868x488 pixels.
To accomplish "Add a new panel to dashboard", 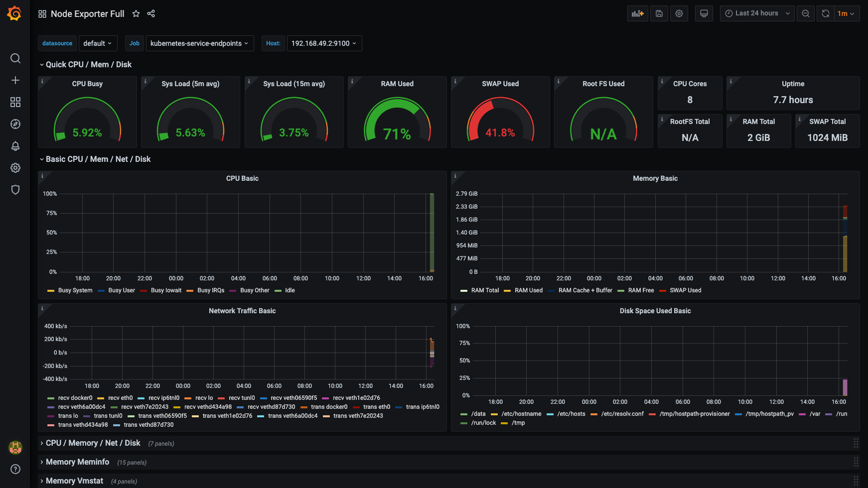I will point(638,13).
